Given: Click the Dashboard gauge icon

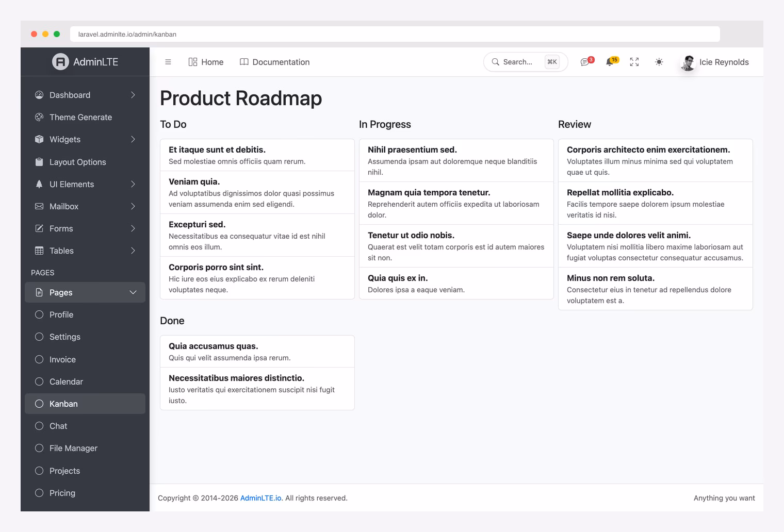Looking at the screenshot, I should click(39, 95).
